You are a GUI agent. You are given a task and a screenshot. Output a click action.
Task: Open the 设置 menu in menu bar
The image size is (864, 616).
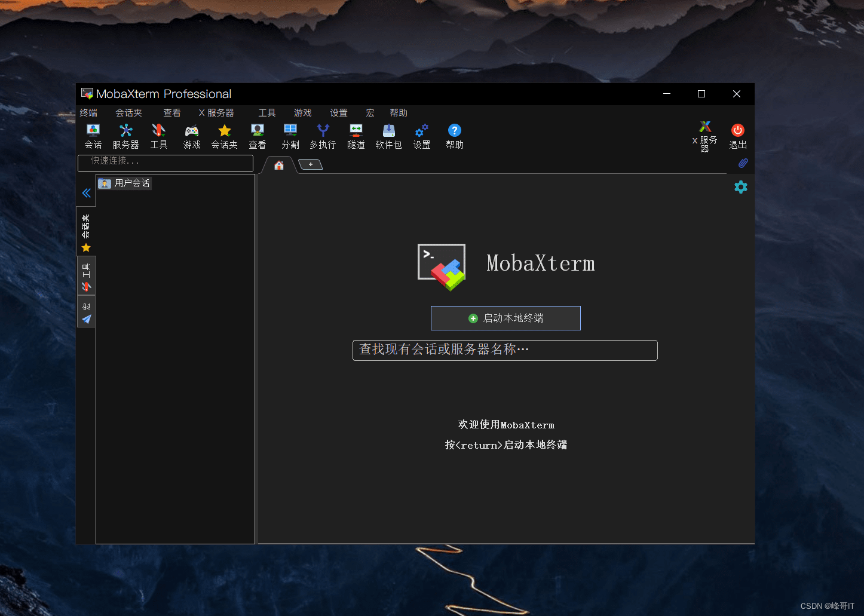coord(339,113)
